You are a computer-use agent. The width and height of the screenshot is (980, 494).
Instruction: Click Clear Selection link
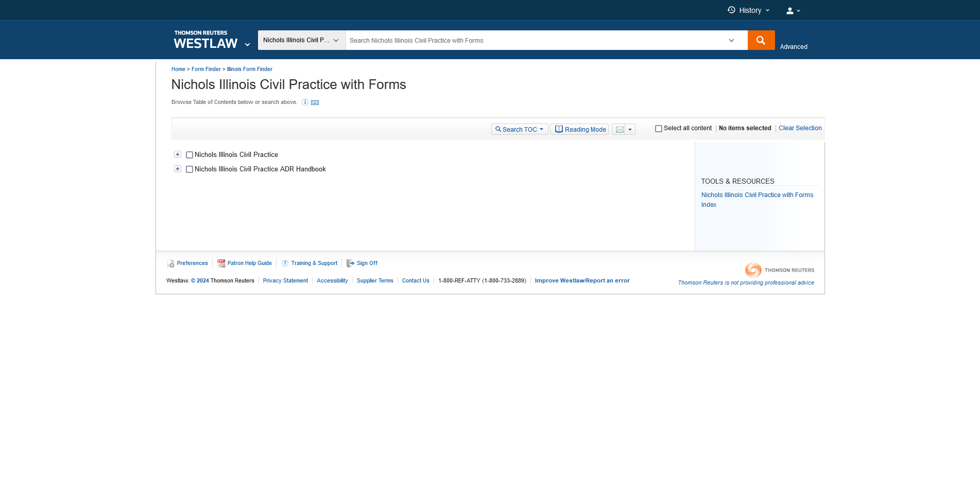(x=800, y=128)
